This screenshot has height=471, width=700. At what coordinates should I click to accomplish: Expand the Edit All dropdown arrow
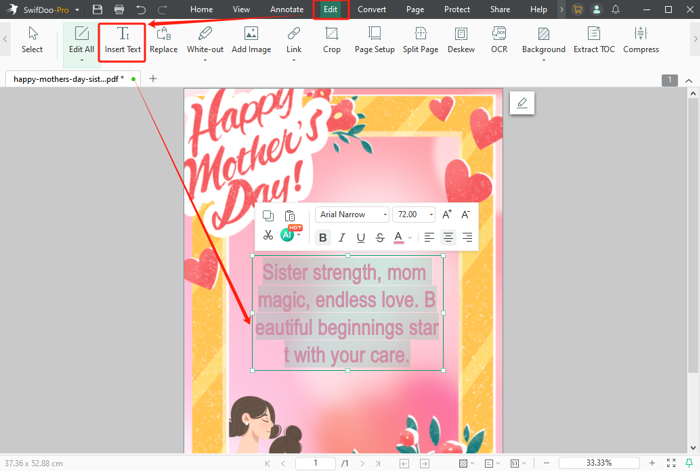tap(81, 60)
